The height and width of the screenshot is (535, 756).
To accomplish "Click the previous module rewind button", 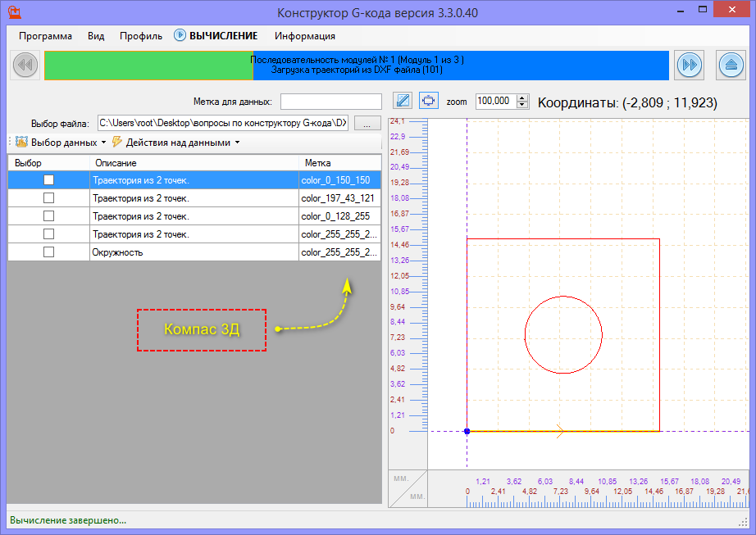I will click(x=25, y=66).
